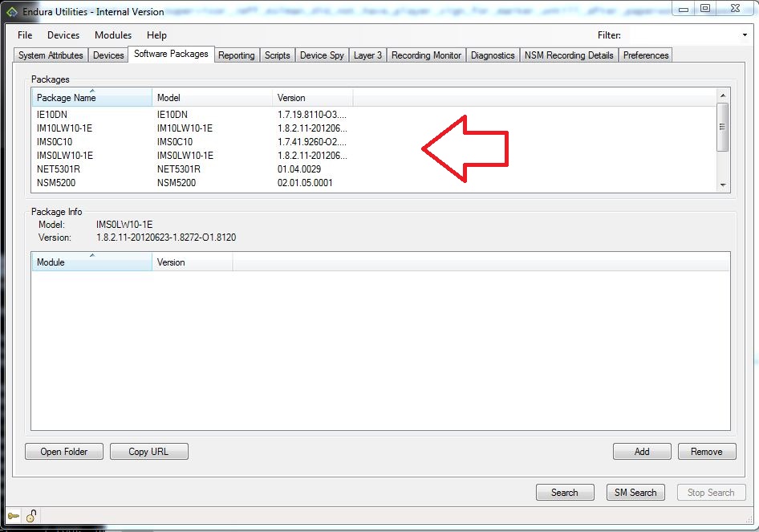Screen dimensions: 759x532
Task: Toggle the unlocked padlock icon in the status bar
Action: [x=30, y=516]
